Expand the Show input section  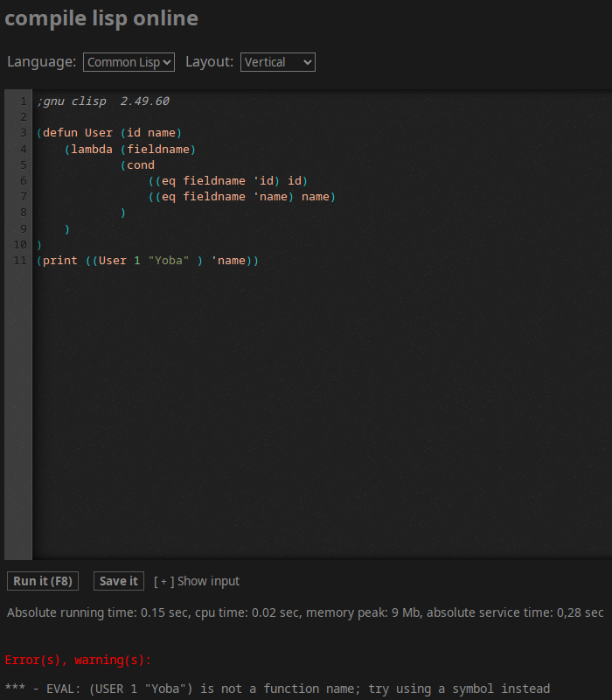[197, 581]
